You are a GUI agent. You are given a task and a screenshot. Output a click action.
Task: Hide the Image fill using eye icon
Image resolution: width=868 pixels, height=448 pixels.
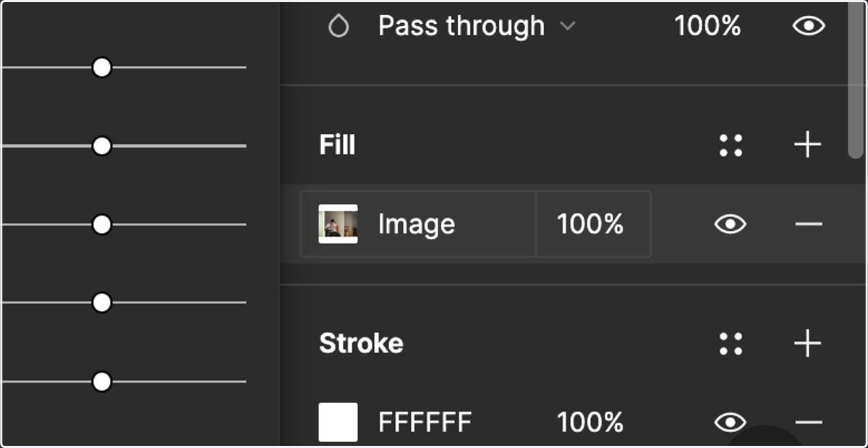[731, 224]
